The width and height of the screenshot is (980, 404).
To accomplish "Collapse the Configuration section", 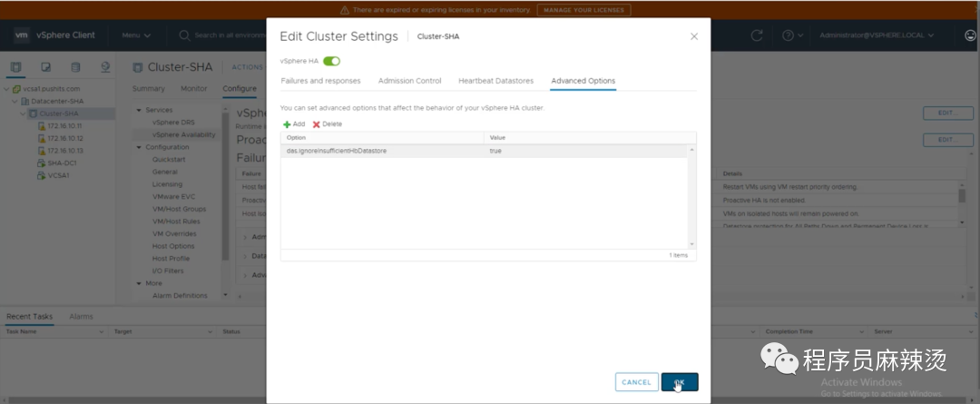I will (139, 148).
